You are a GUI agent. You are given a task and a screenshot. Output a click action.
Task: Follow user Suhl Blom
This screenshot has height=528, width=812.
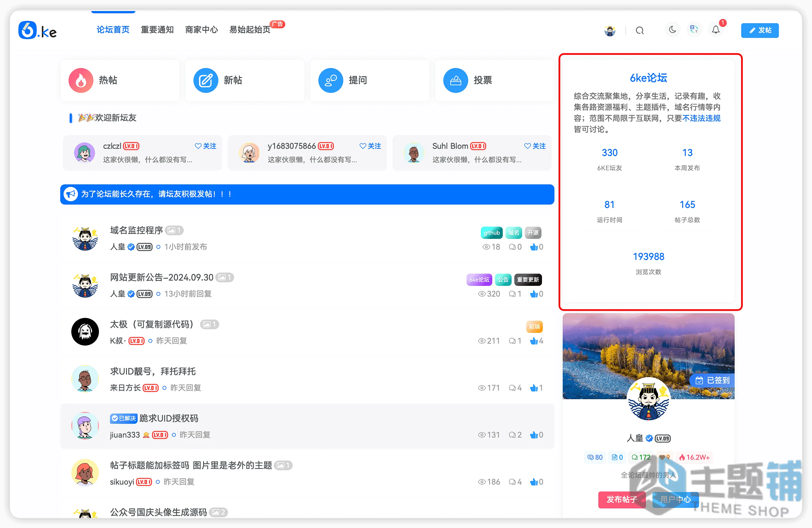point(535,146)
